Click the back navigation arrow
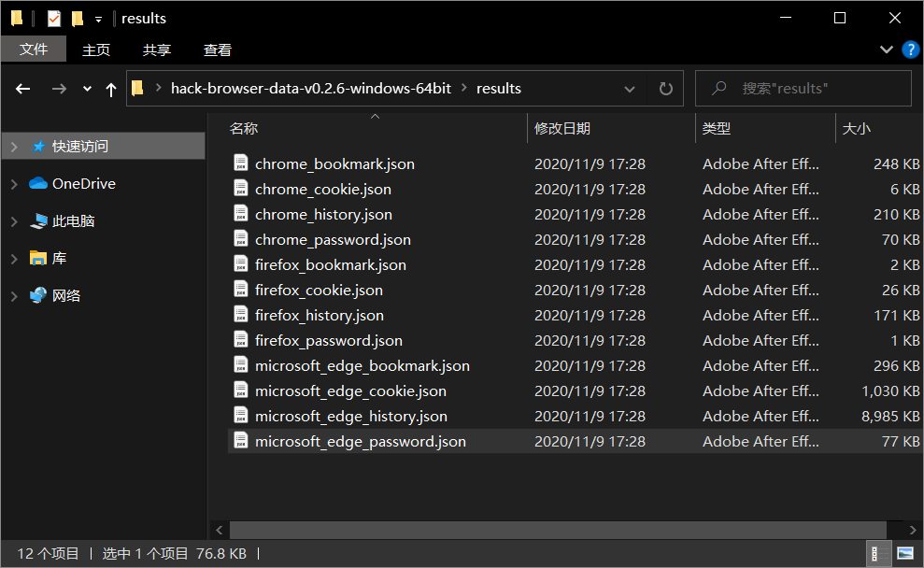The width and height of the screenshot is (924, 568). 23,89
